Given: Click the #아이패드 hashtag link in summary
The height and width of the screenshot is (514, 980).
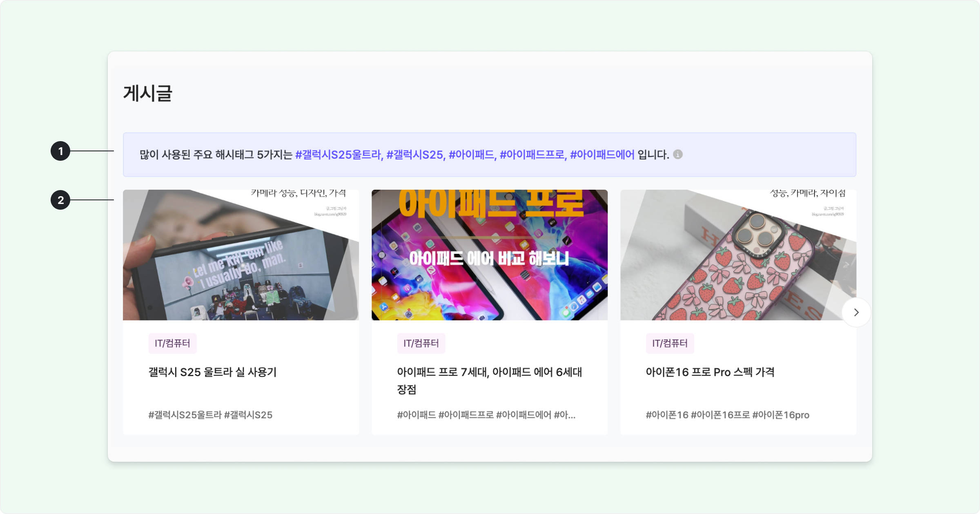Looking at the screenshot, I should [472, 155].
